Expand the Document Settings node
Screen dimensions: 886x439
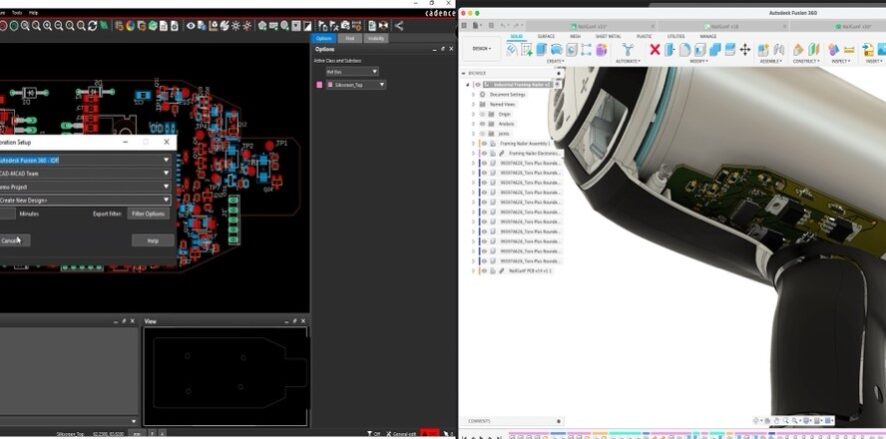tap(473, 94)
